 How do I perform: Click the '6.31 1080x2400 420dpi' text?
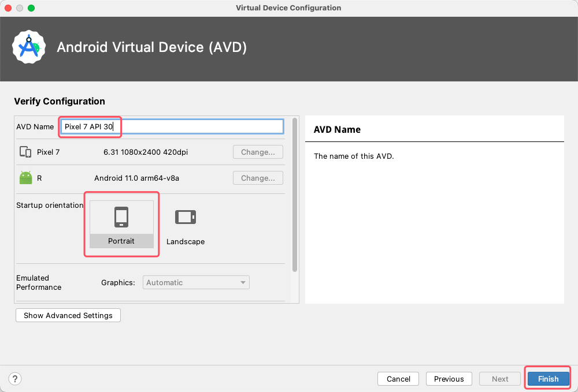point(146,152)
